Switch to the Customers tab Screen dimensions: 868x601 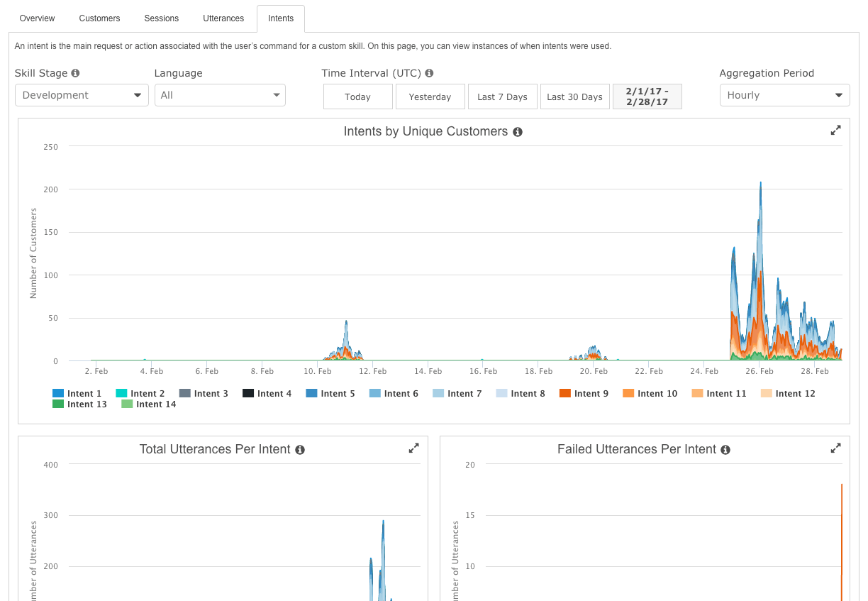coord(99,18)
